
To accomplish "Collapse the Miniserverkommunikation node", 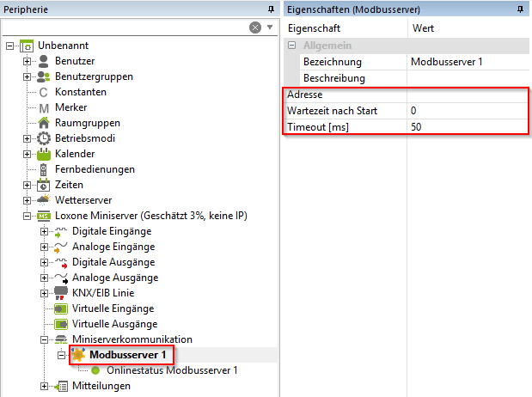I will tap(44, 339).
